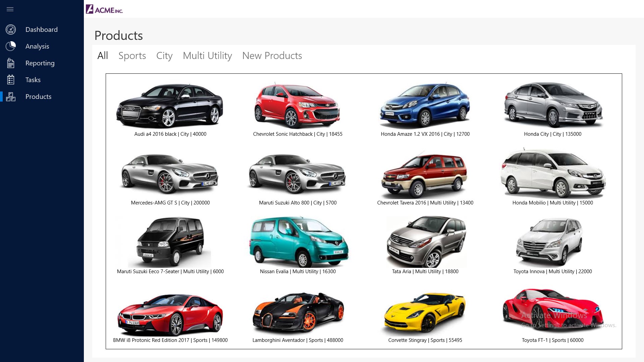This screenshot has height=362, width=644.
Task: Choose the Chevrolet Sonic Hatchback thumbnail
Action: point(297,105)
